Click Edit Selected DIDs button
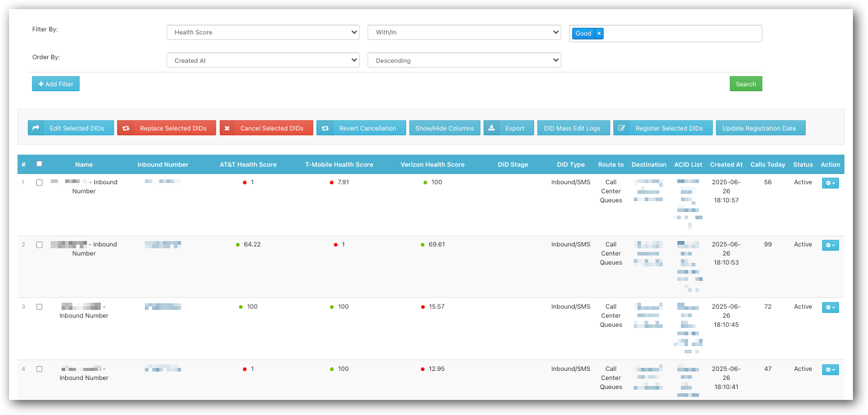868x415 pixels. (71, 128)
